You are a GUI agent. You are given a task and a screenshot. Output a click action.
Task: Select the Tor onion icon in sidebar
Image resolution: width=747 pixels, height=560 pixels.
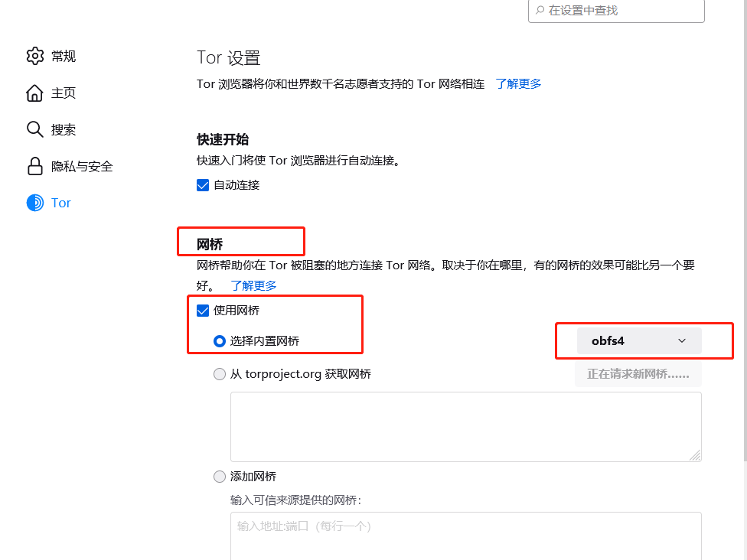(35, 203)
